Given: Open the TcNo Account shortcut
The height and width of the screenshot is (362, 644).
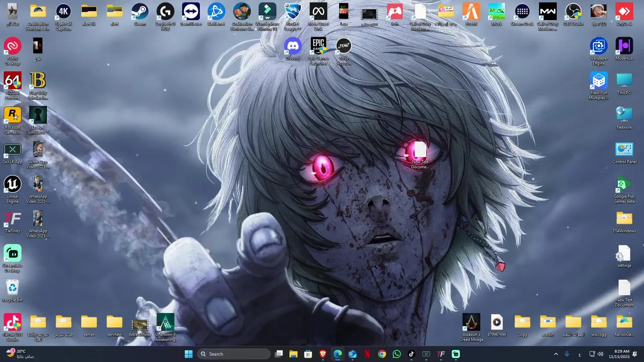Looking at the screenshot, I should click(x=344, y=51).
